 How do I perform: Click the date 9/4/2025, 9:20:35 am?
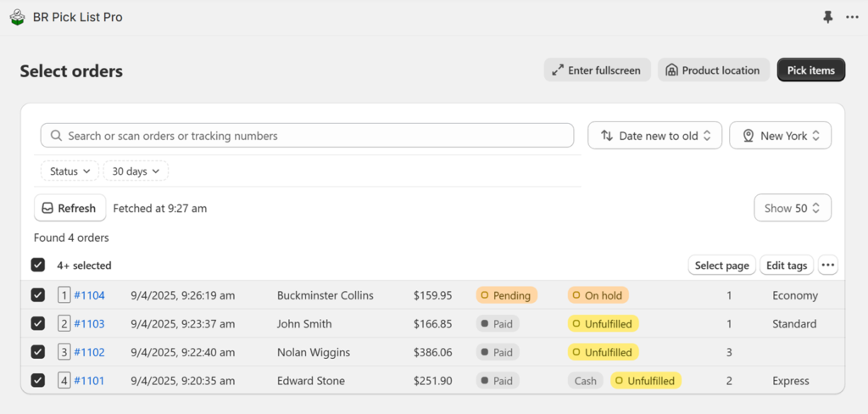(183, 381)
